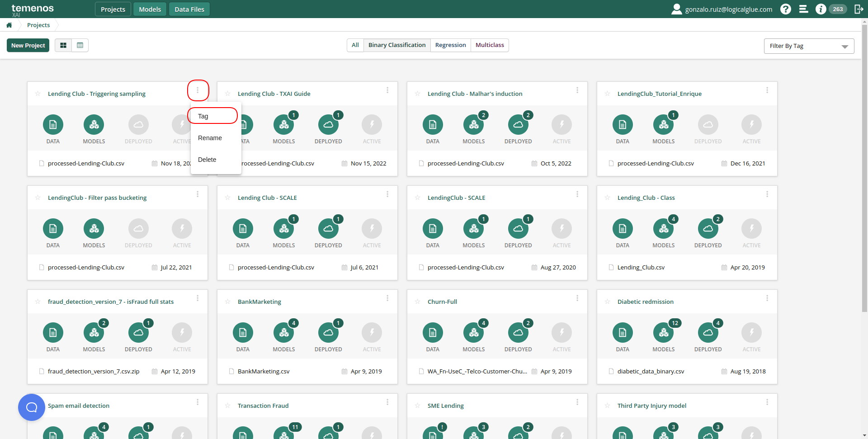Click the help question mark icon
Image resolution: width=868 pixels, height=439 pixels.
click(x=786, y=9)
